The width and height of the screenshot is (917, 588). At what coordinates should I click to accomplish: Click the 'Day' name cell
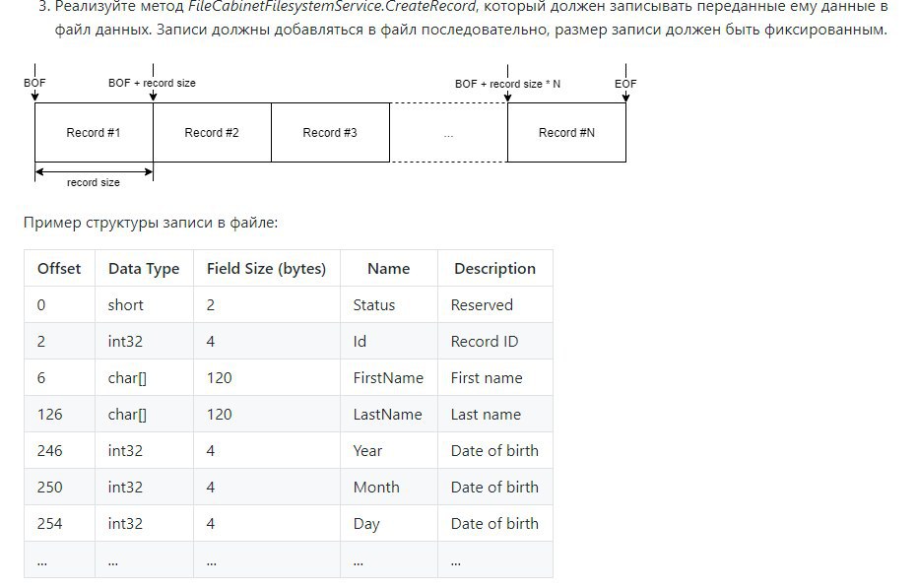tap(389, 523)
